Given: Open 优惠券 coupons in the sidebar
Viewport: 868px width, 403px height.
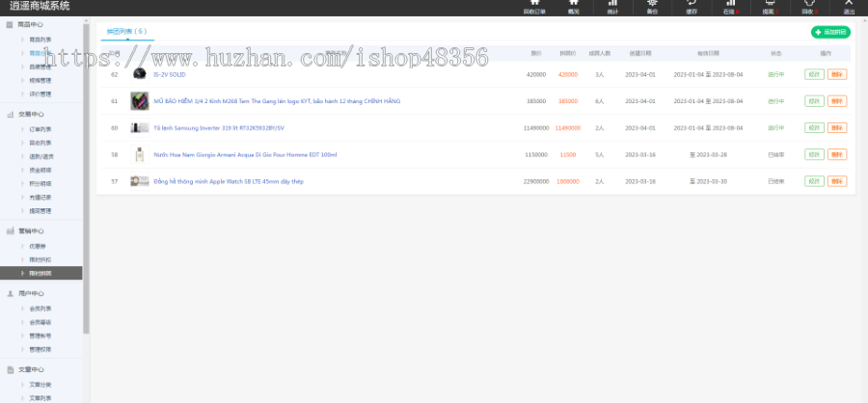Looking at the screenshot, I should 38,246.
